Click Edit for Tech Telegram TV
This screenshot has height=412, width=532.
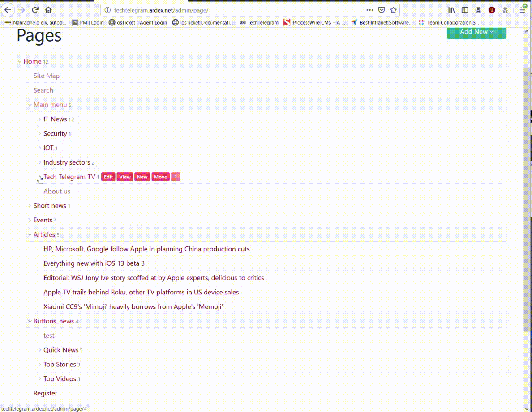108,177
